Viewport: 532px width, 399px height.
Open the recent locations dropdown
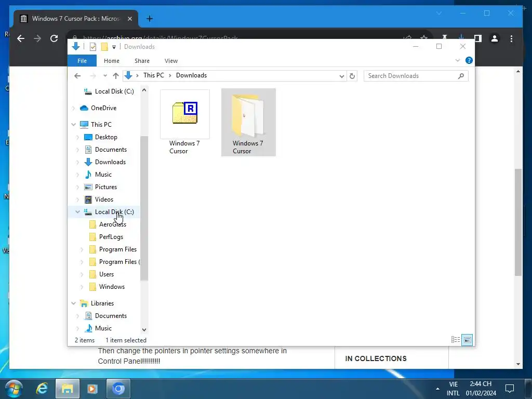(105, 76)
